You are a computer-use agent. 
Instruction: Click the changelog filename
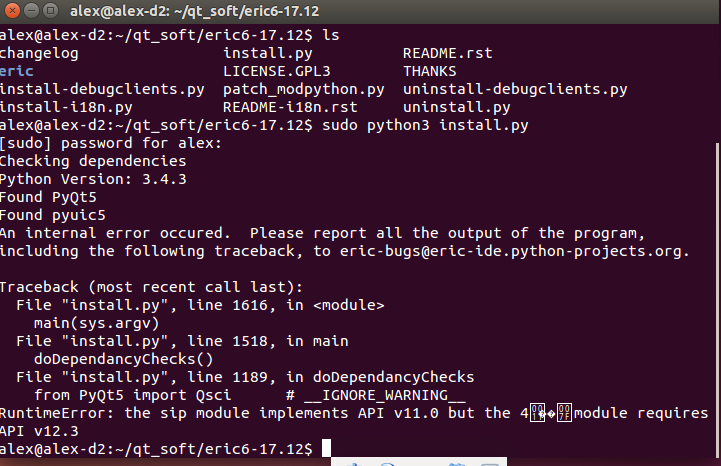pos(39,53)
